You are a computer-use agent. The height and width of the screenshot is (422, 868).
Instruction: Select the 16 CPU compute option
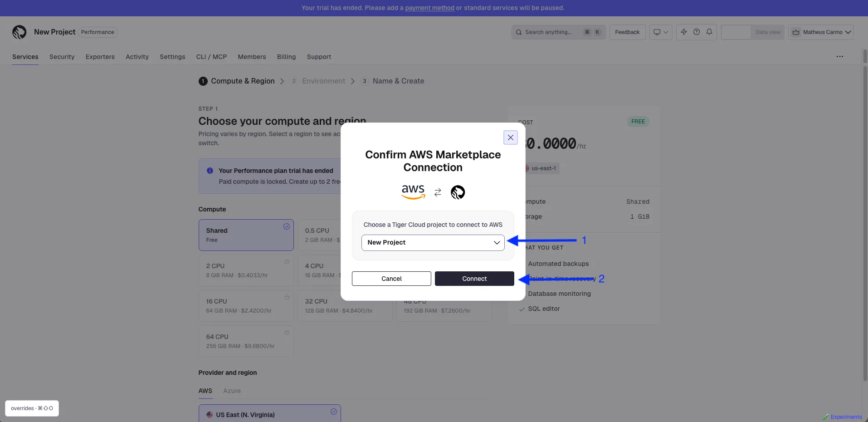tap(246, 306)
